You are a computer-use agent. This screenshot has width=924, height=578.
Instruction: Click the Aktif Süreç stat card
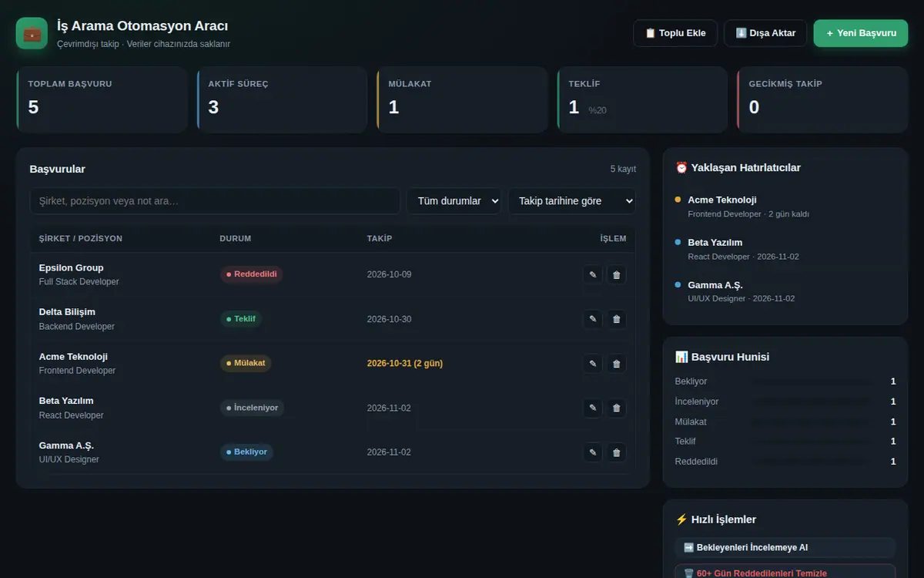point(282,99)
